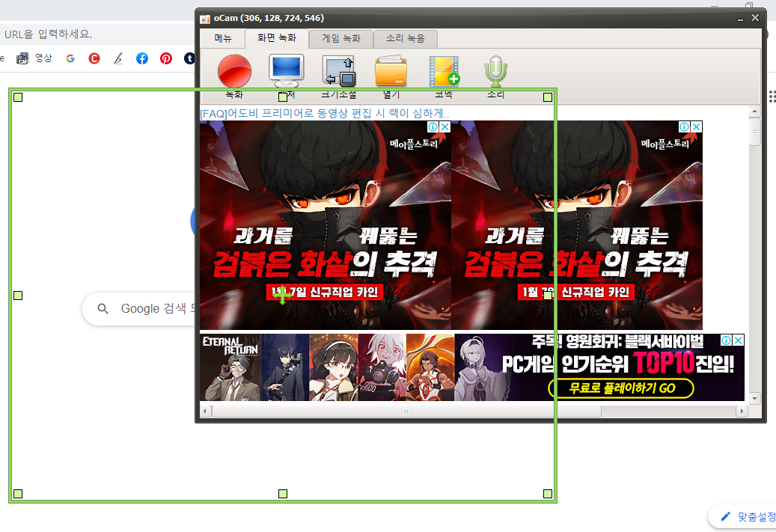Click left-middle handle of green capture frame
The height and width of the screenshot is (532, 776).
coord(18,296)
